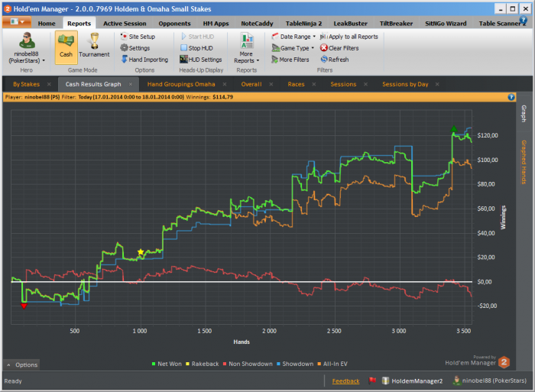Close the Races report tab
Viewport: 535px width, 392px height.
pyautogui.click(x=314, y=84)
